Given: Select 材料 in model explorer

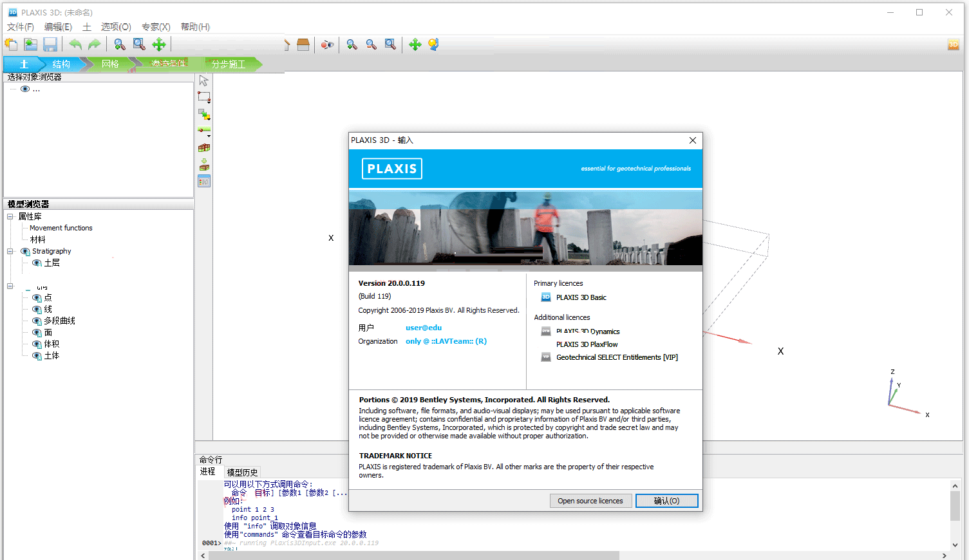Looking at the screenshot, I should (x=37, y=239).
